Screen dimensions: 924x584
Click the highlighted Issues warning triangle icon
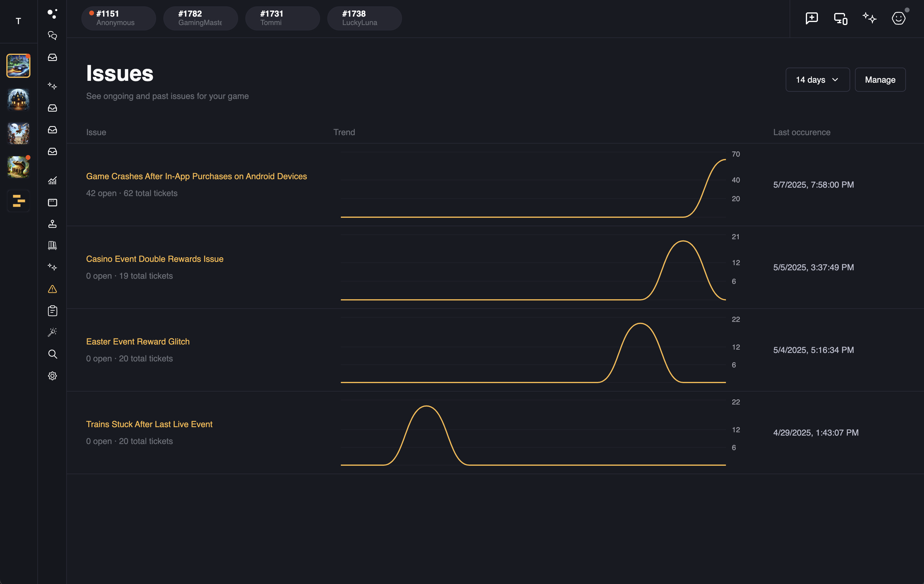[52, 289]
